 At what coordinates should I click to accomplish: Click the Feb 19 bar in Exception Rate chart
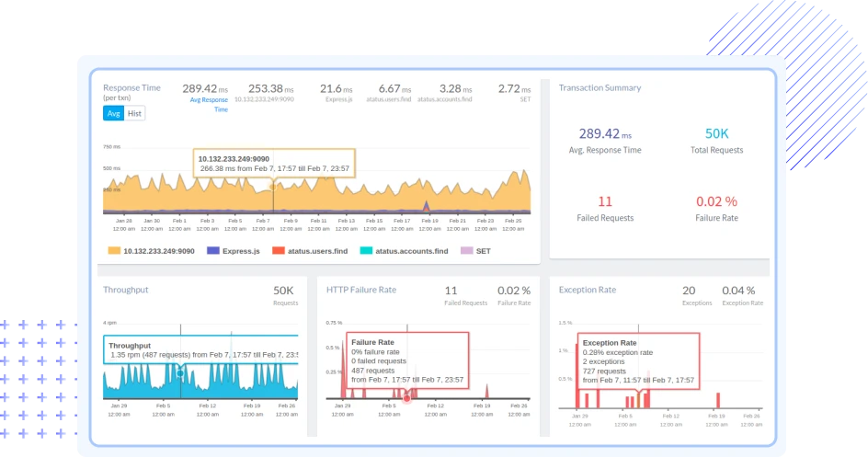click(718, 401)
